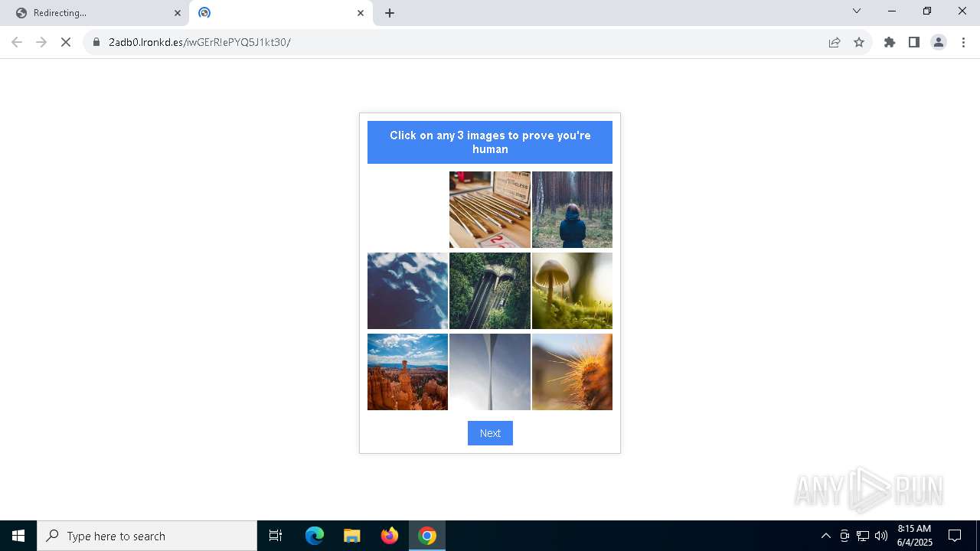
Task: Click the address bar URL
Action: coord(199,42)
